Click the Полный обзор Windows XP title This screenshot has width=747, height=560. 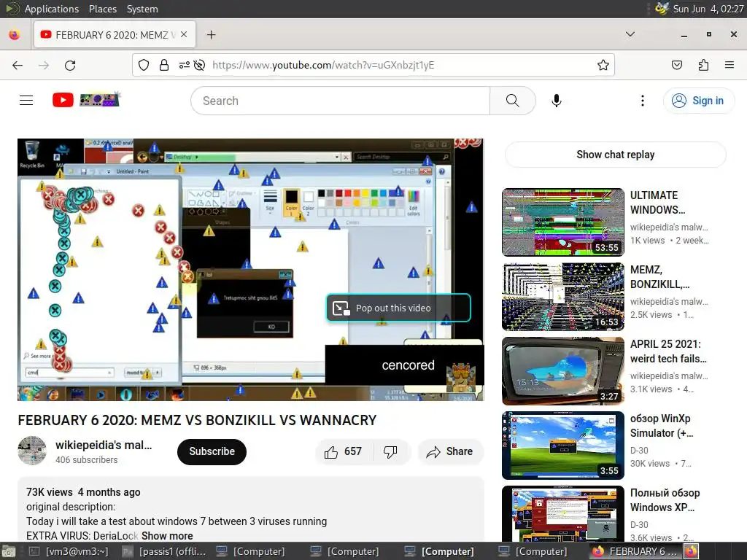[x=665, y=499]
